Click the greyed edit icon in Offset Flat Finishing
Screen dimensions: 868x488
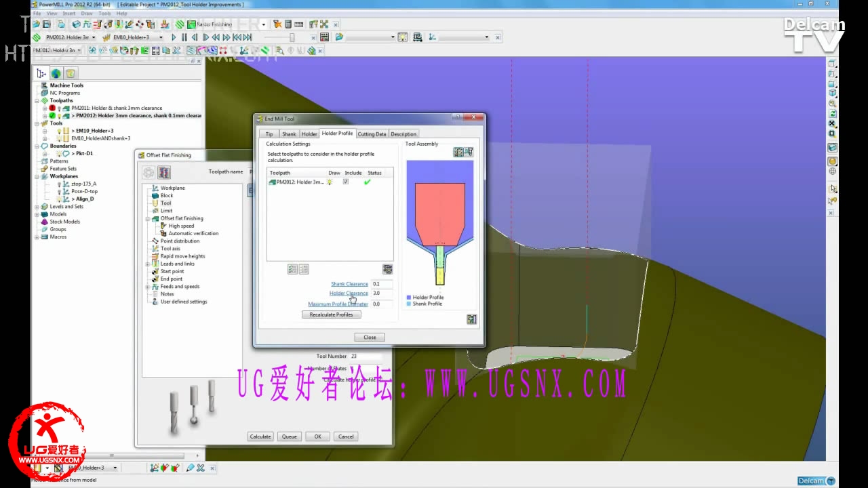click(x=149, y=172)
